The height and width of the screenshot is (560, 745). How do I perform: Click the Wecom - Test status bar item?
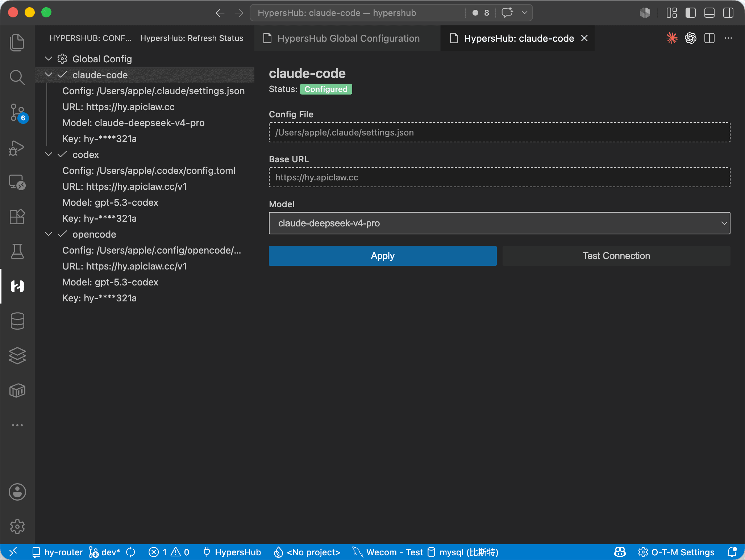[388, 552]
